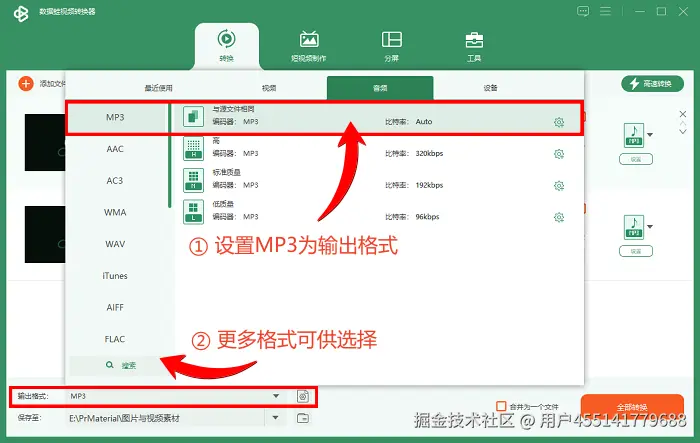The width and height of the screenshot is (700, 443).
Task: Open settings gear for 96kbps preset
Action: click(x=559, y=217)
